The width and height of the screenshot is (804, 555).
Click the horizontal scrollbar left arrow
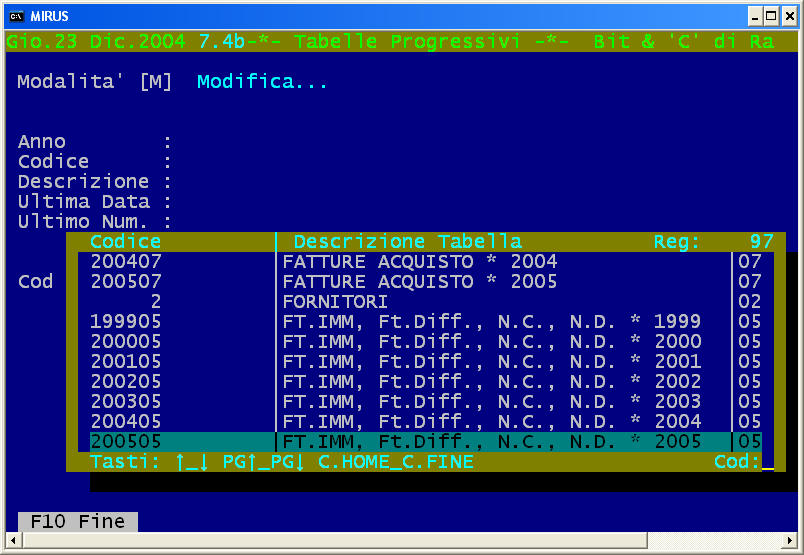pyautogui.click(x=13, y=540)
